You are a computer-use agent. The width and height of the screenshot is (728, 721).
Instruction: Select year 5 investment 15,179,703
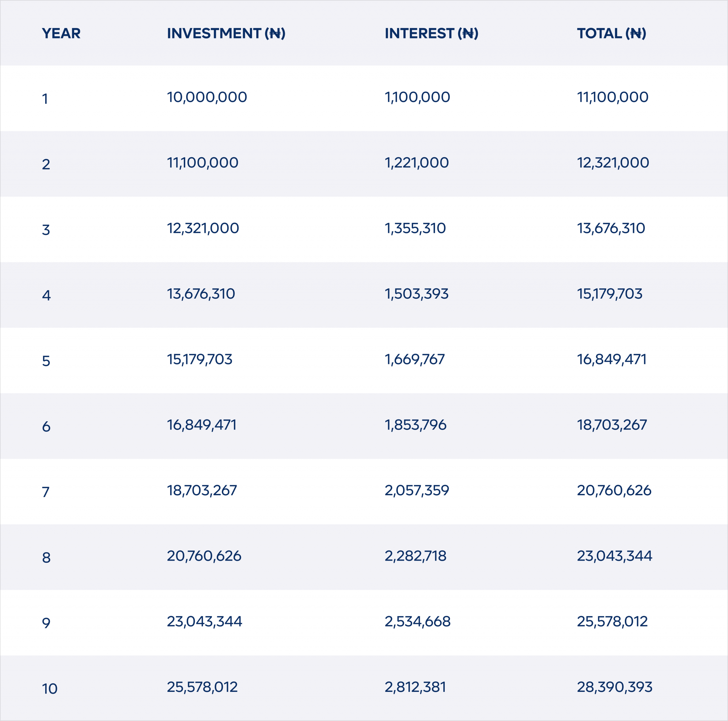click(200, 359)
